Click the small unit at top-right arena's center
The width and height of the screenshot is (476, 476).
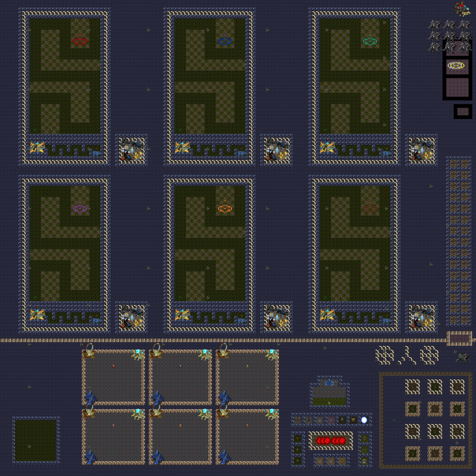[247, 366]
